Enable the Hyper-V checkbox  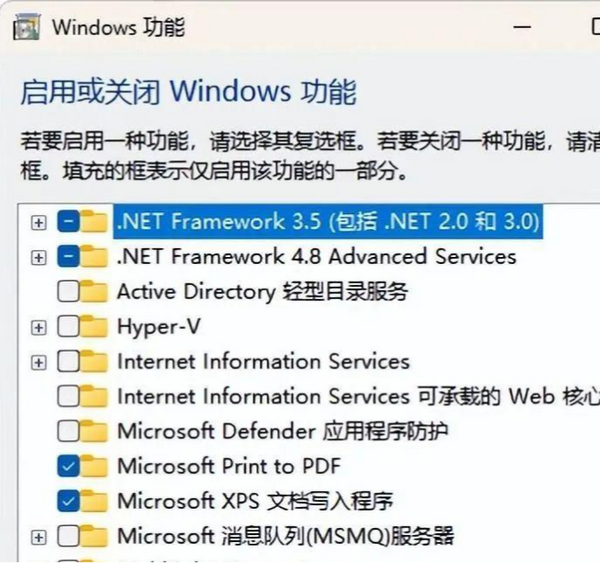[68, 327]
